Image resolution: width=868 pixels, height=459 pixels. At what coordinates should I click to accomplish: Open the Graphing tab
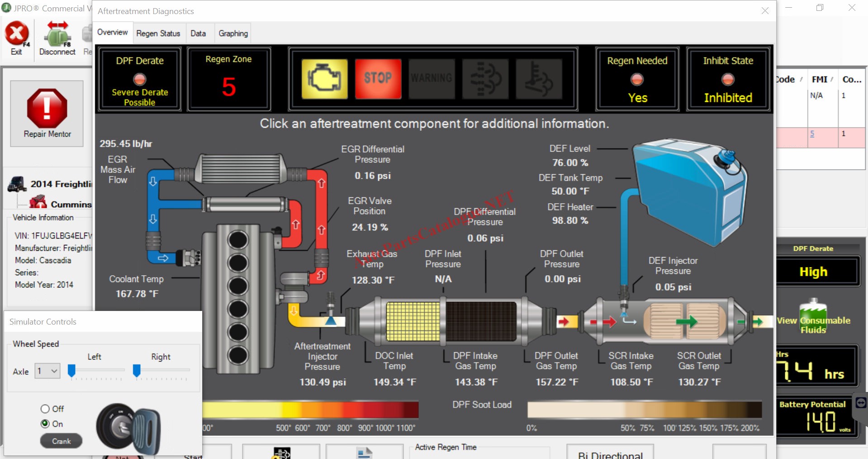233,33
